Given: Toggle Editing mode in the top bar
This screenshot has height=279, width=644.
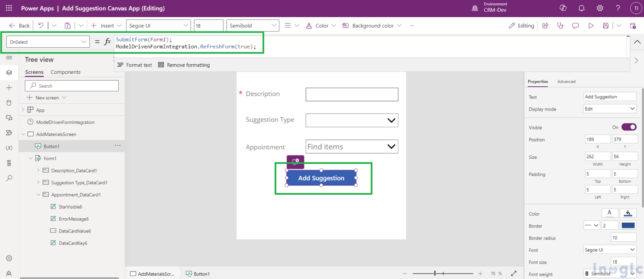Looking at the screenshot, I should 521,25.
